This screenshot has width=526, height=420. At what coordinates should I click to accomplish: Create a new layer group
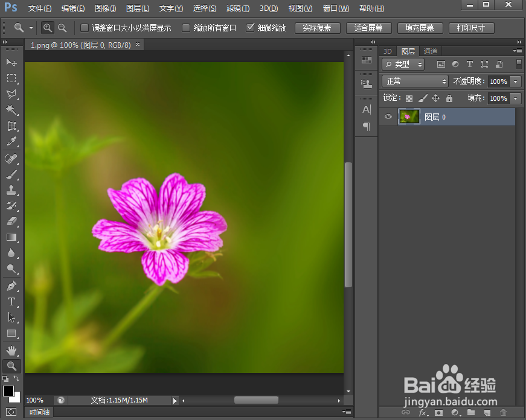[x=471, y=412]
